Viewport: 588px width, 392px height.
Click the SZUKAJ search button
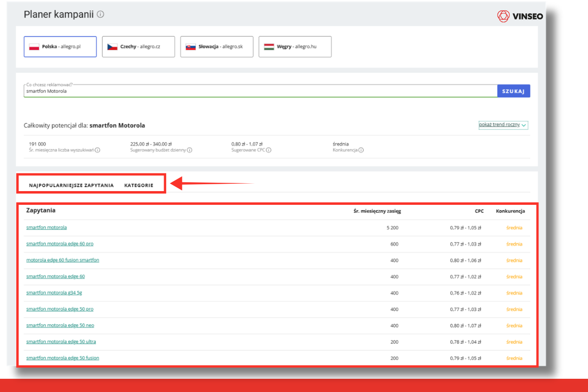[x=514, y=91]
